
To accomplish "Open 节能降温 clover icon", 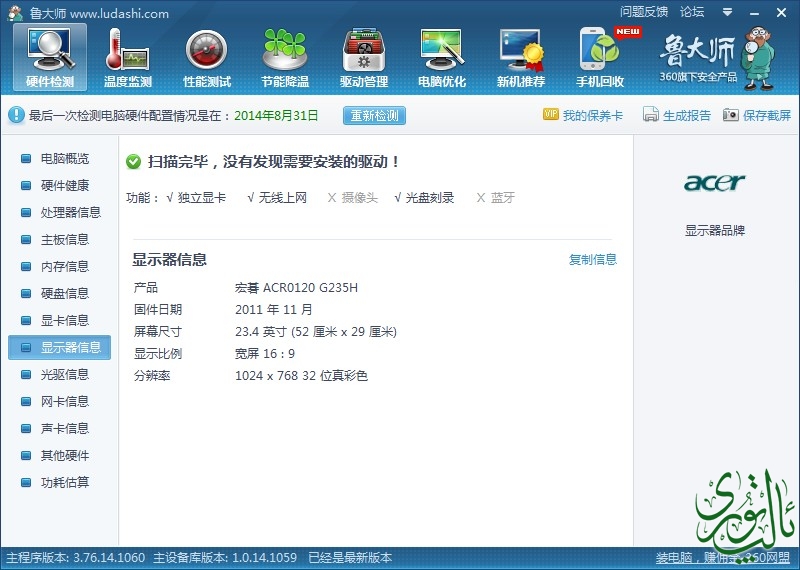I will pos(285,57).
